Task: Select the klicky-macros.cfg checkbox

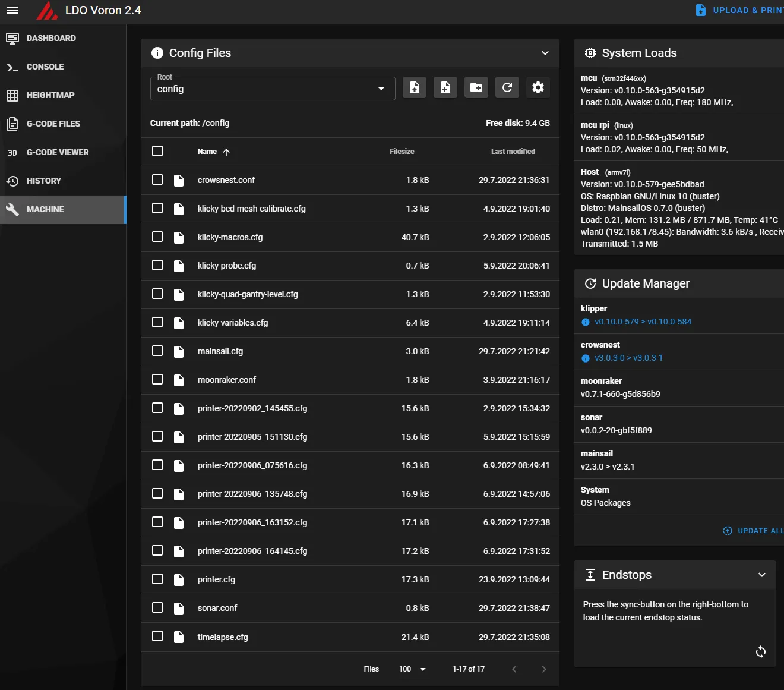Action: tap(157, 237)
